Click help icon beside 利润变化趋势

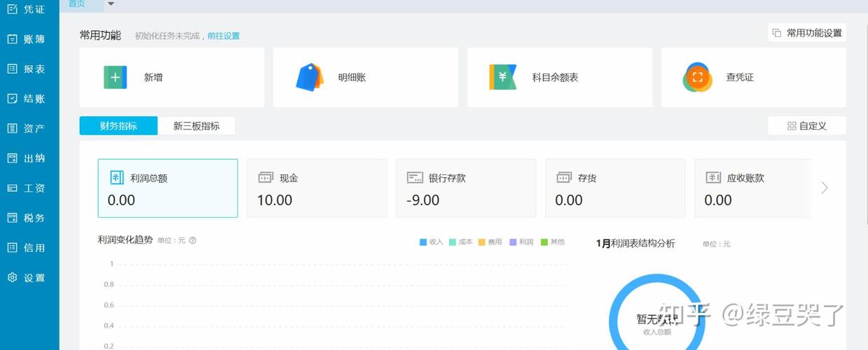coord(193,240)
